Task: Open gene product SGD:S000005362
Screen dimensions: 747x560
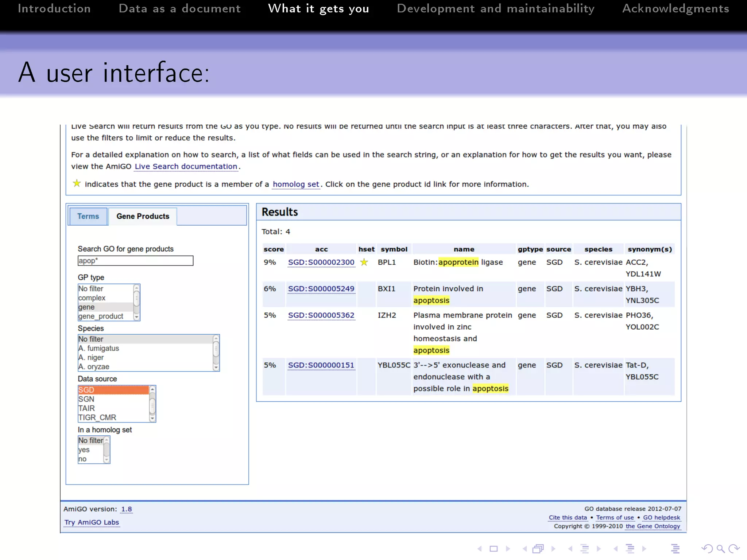Action: [321, 315]
